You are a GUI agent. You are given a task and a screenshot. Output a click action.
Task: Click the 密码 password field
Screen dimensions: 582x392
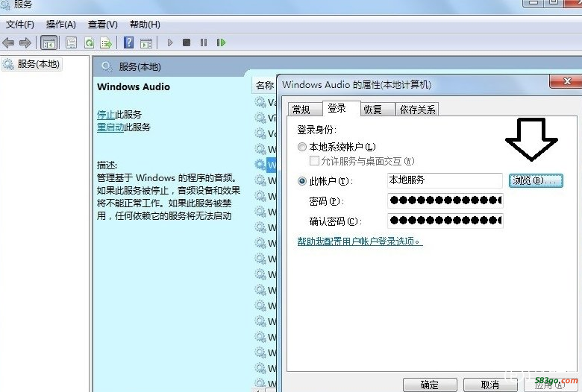pyautogui.click(x=445, y=200)
